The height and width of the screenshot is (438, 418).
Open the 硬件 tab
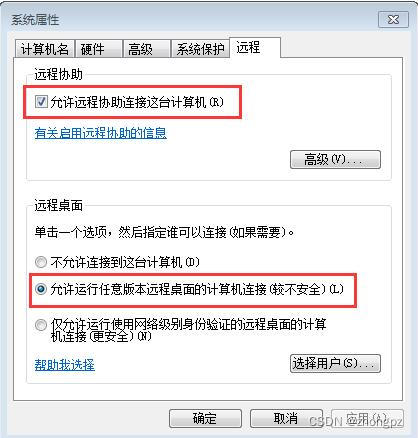click(99, 49)
